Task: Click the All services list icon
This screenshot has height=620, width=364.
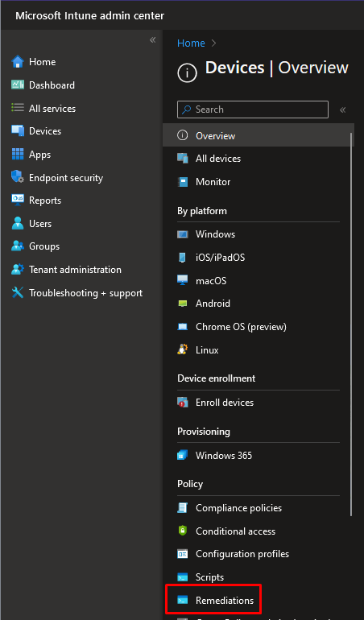Action: [18, 108]
